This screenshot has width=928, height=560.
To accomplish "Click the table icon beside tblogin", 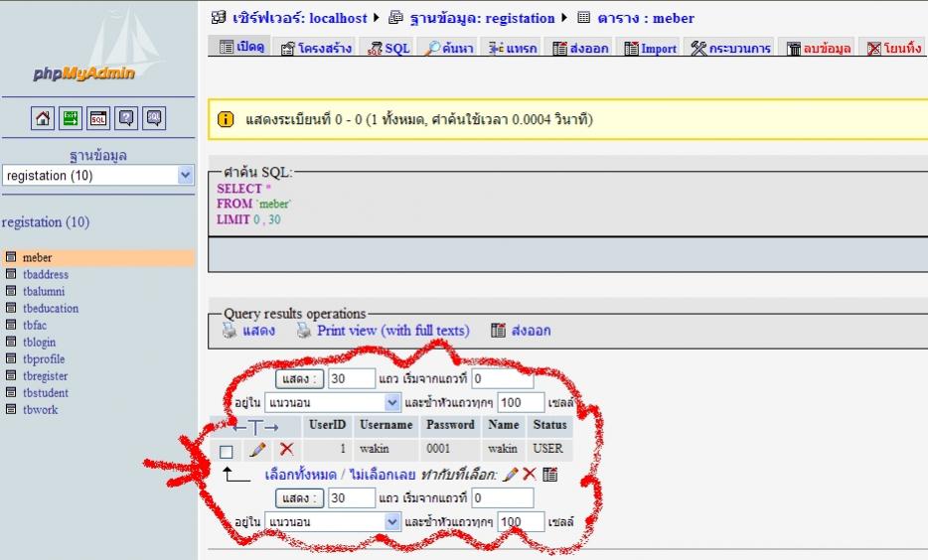I will coord(11,342).
